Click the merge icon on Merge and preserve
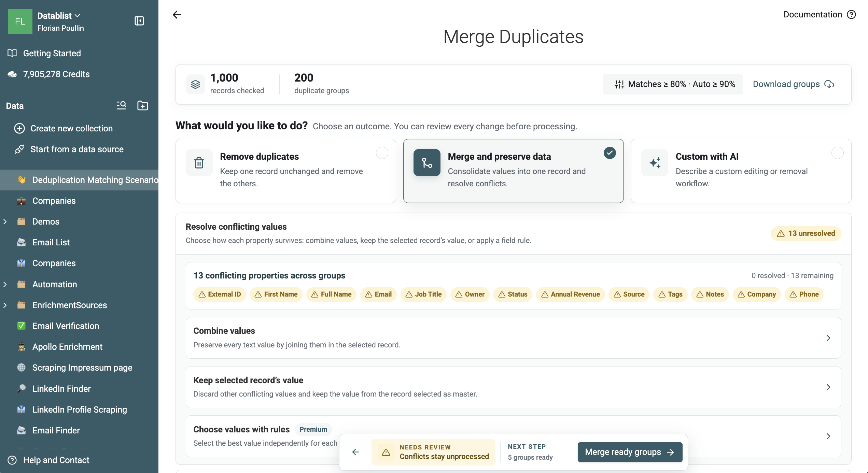This screenshot has width=868, height=473. pyautogui.click(x=427, y=163)
